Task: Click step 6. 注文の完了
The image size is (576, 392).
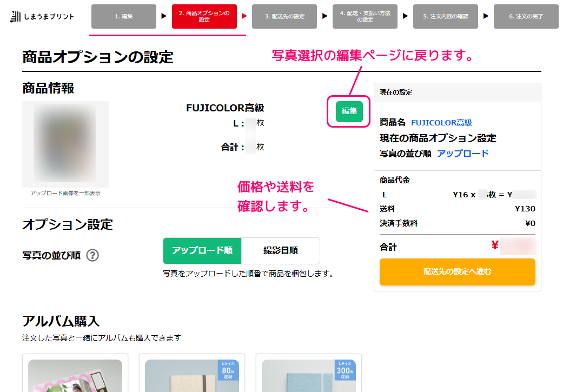Action: pos(526,17)
